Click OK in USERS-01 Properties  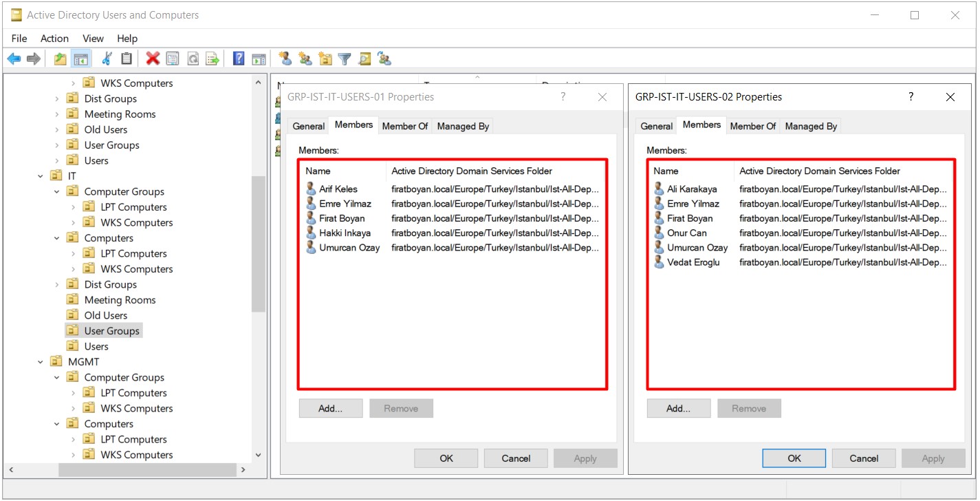point(446,458)
